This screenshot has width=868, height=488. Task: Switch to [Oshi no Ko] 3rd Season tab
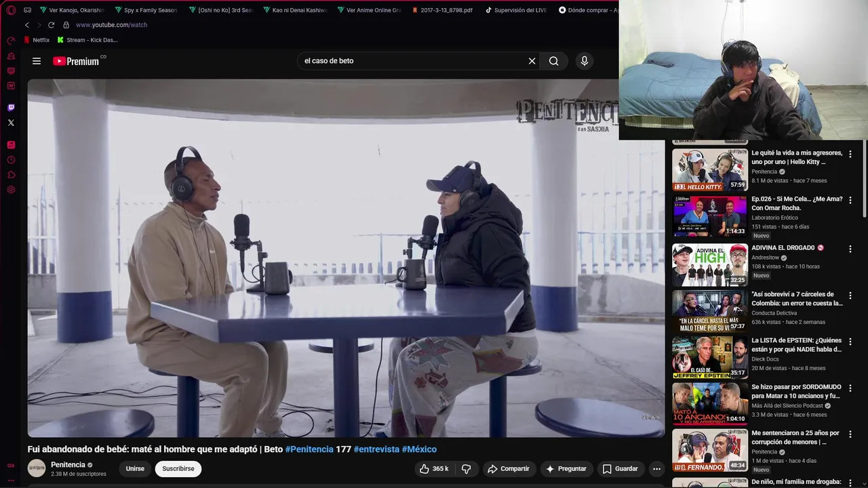[x=221, y=10]
